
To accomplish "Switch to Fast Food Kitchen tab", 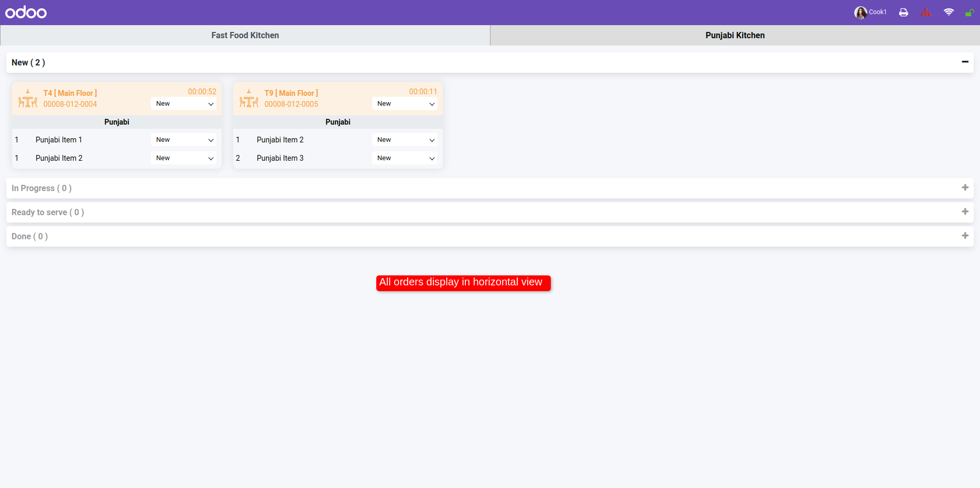I will 245,35.
